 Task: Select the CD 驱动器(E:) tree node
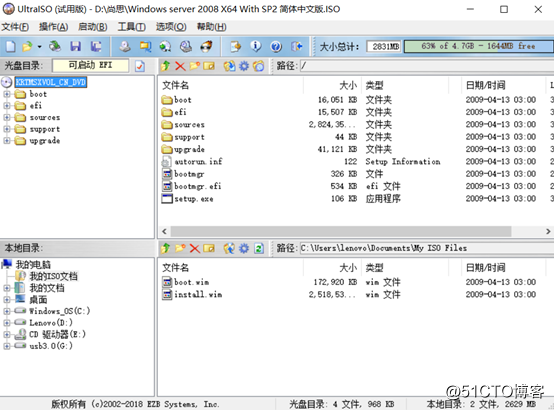pyautogui.click(x=57, y=334)
